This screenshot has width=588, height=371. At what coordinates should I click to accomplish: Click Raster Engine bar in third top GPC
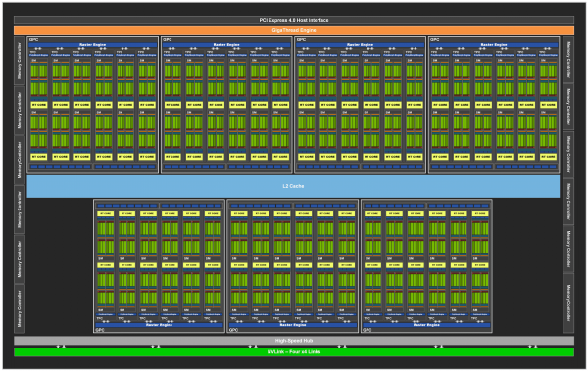pos(360,45)
